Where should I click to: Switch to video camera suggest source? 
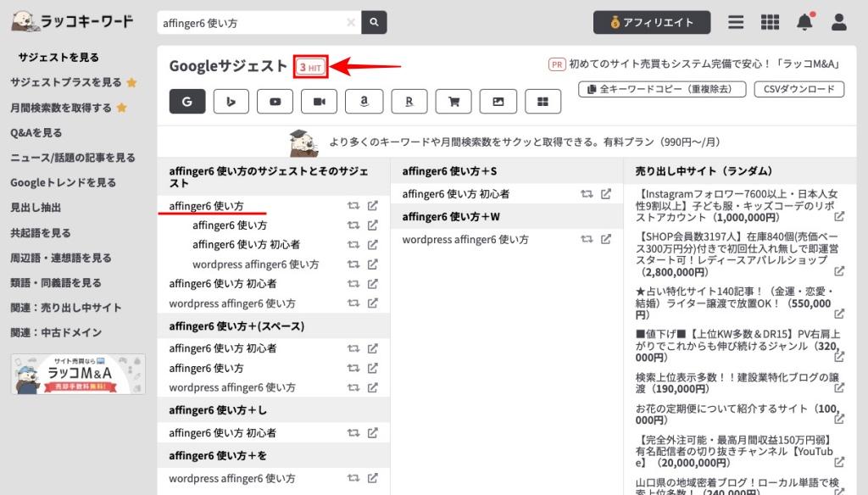[320, 102]
